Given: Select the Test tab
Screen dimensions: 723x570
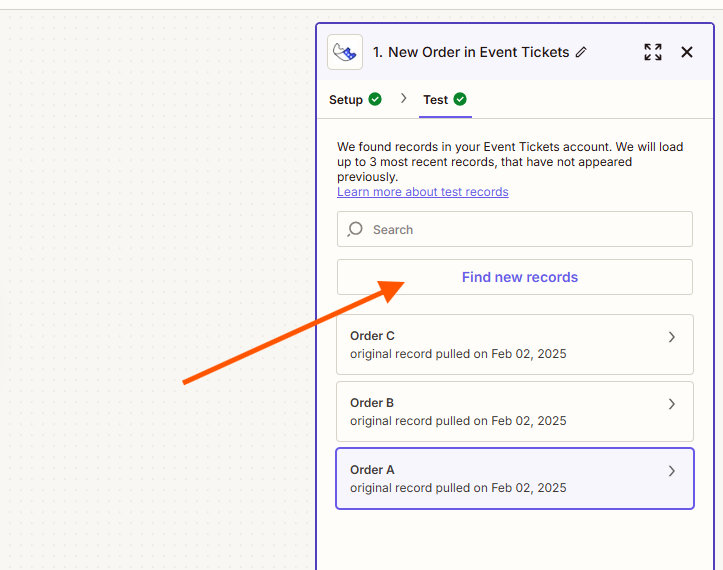Looking at the screenshot, I should coord(435,100).
